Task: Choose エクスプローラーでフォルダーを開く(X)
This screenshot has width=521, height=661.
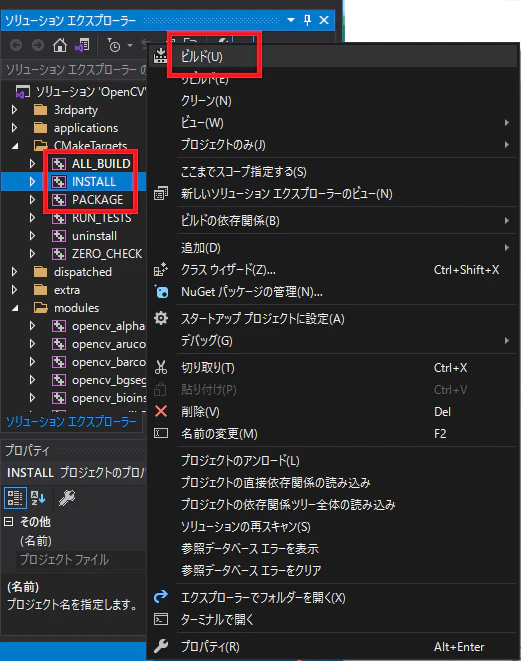Action: click(333, 597)
